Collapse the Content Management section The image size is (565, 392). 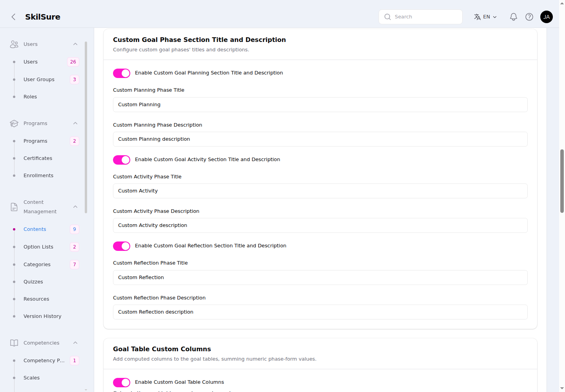(75, 207)
